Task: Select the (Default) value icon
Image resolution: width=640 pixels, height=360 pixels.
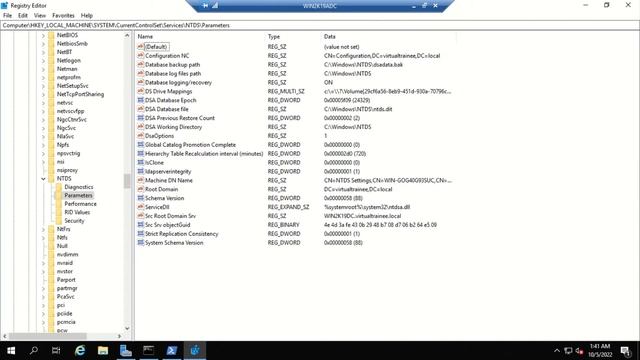Action: [x=141, y=47]
